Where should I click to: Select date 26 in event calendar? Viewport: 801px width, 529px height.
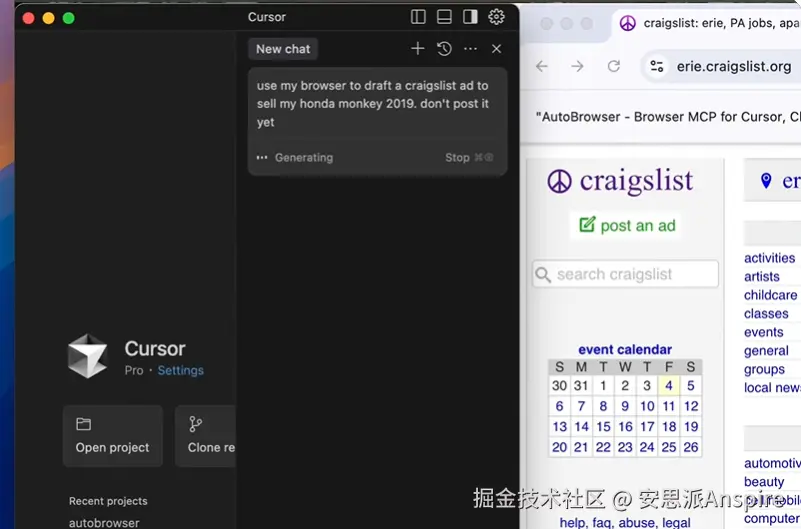tap(691, 447)
